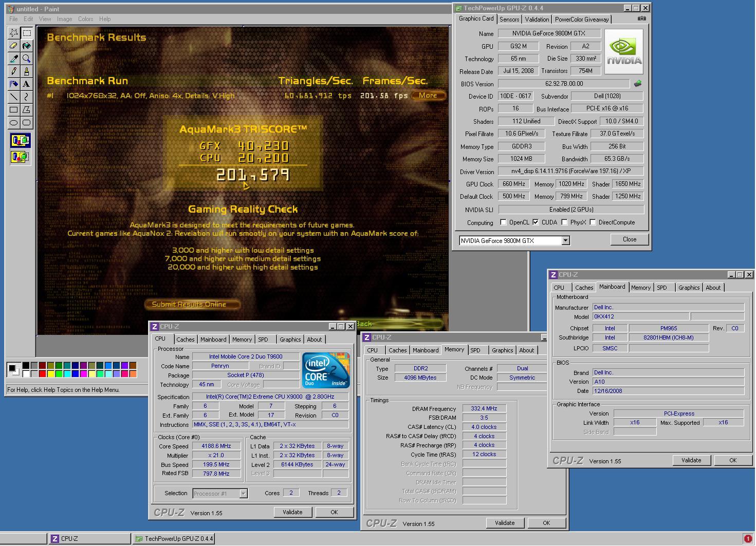Image resolution: width=756 pixels, height=546 pixels.
Task: Choose transparent selection mode option
Action: [x=20, y=157]
